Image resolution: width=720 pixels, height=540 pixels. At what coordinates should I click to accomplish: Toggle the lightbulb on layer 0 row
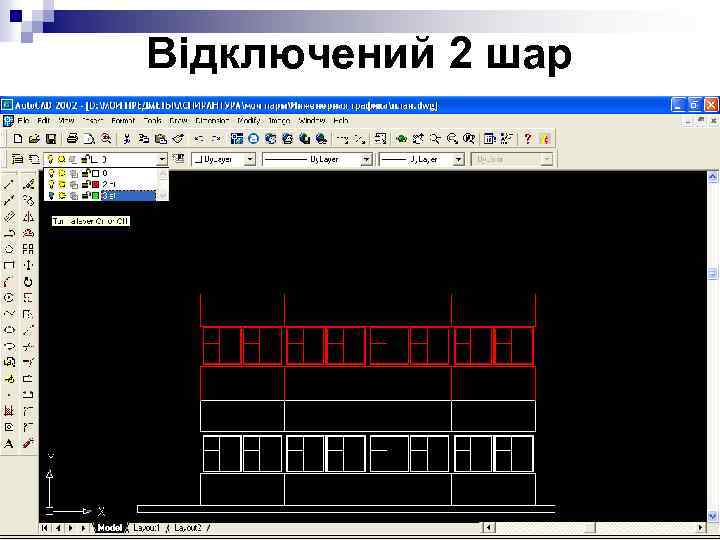click(51, 173)
